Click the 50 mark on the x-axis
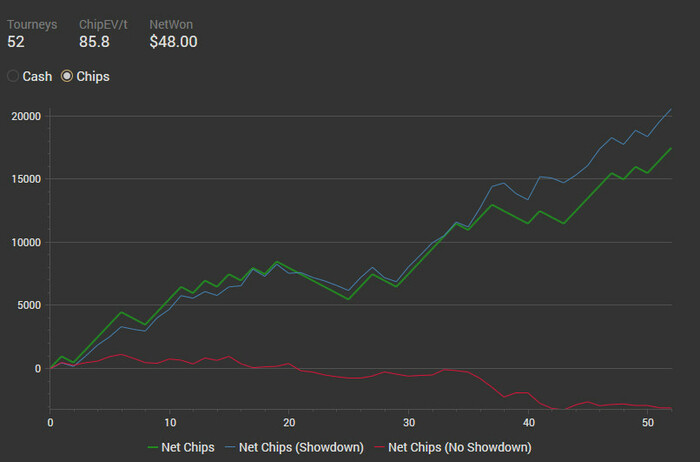This screenshot has width=700, height=462. click(647, 422)
